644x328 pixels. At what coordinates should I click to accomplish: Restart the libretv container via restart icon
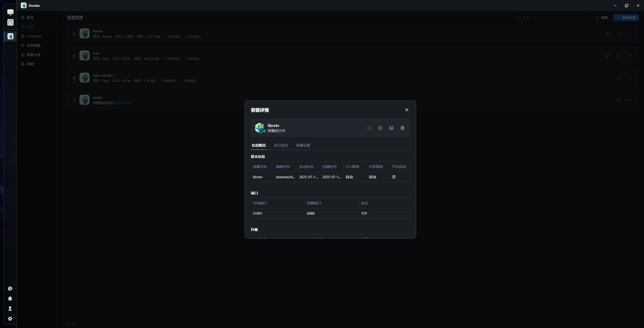[380, 128]
